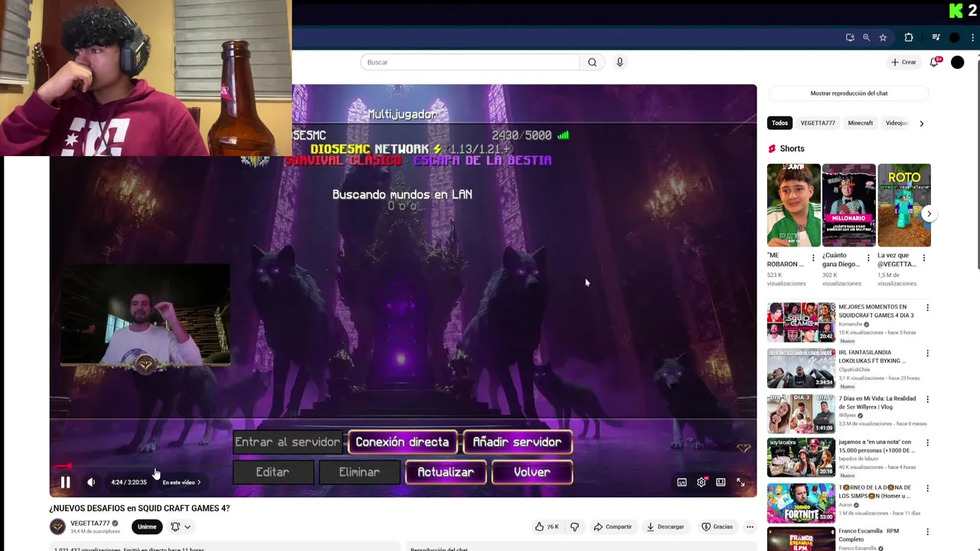This screenshot has height=551, width=980.
Task: Click the Compartir share button
Action: click(x=612, y=527)
